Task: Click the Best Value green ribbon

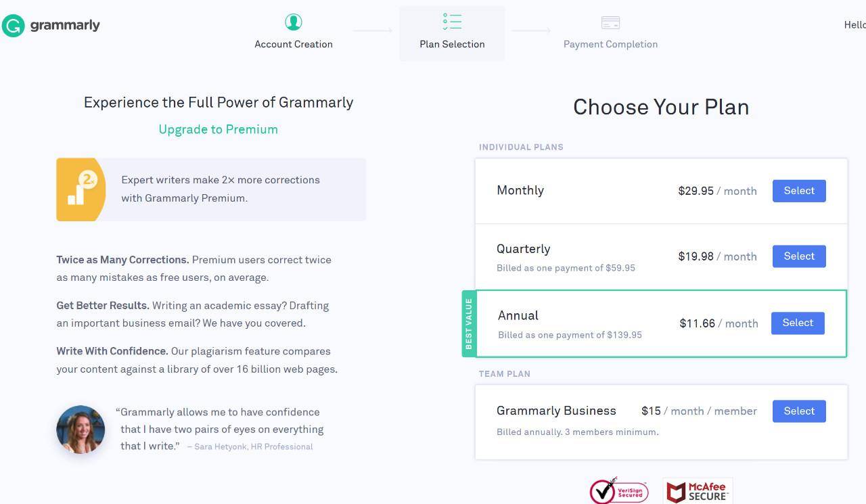Action: [469, 323]
